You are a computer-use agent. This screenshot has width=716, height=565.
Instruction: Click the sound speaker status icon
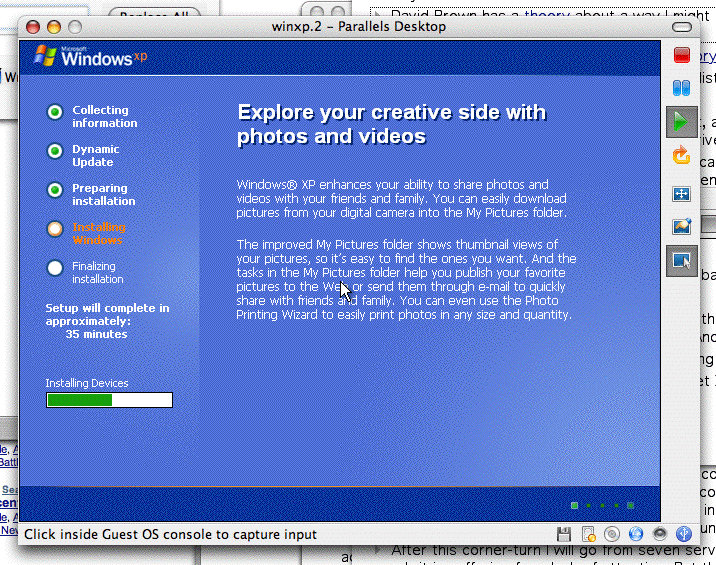(659, 534)
